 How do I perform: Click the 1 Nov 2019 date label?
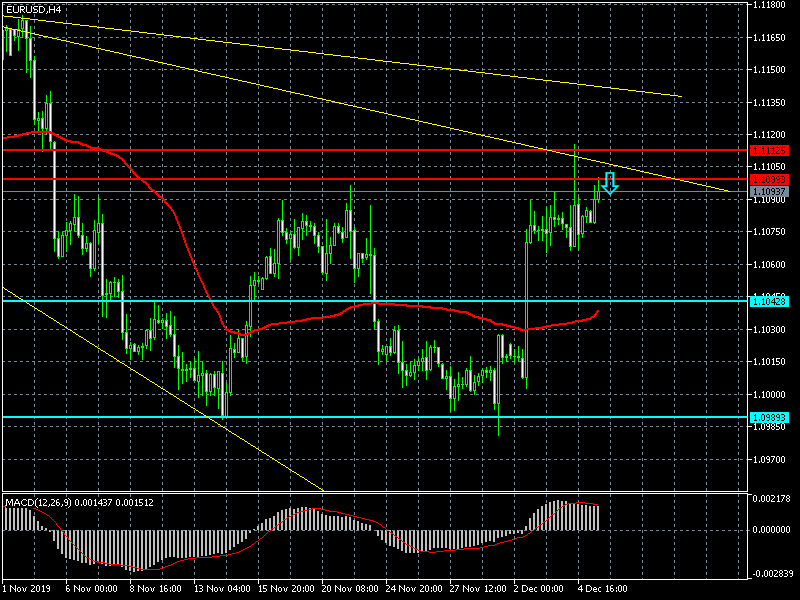coord(27,589)
